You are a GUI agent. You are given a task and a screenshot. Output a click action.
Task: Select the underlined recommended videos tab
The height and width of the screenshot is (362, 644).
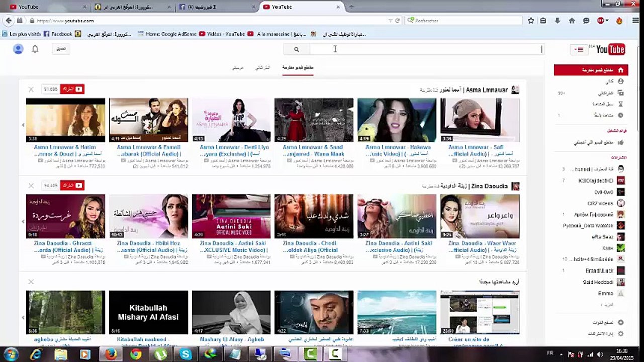coord(298,67)
